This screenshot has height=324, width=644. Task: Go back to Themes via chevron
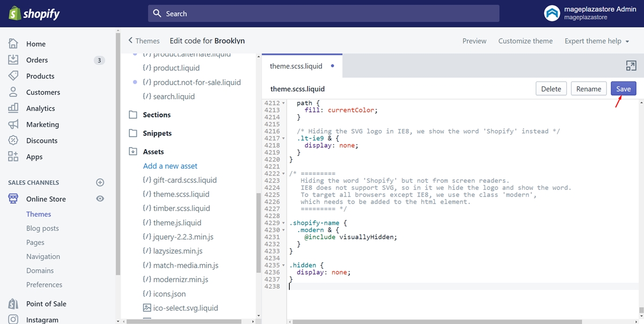pyautogui.click(x=130, y=40)
